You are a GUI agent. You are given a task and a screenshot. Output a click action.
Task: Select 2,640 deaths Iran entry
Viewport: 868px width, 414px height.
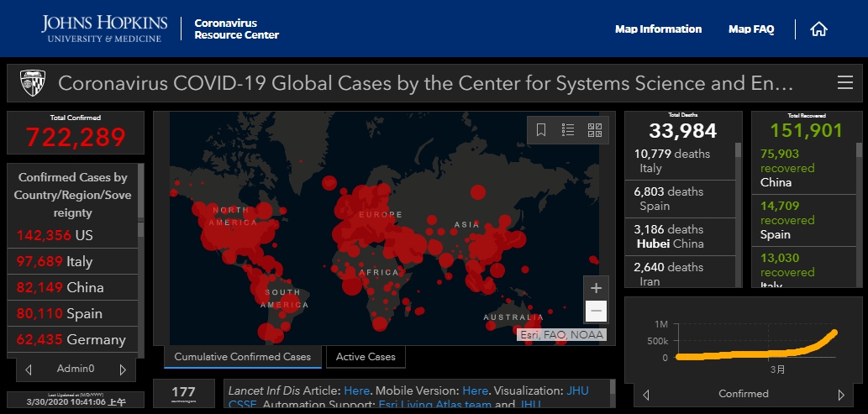(x=680, y=272)
